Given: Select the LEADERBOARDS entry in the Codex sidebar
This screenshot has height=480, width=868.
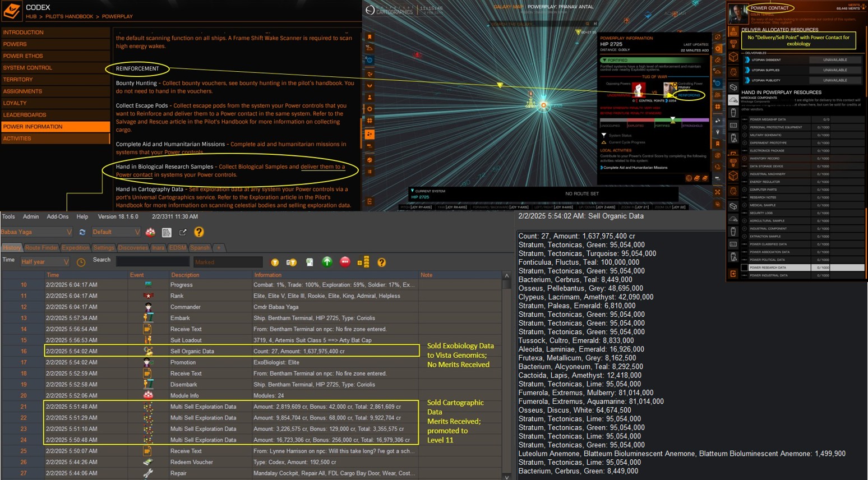Looking at the screenshot, I should point(56,115).
